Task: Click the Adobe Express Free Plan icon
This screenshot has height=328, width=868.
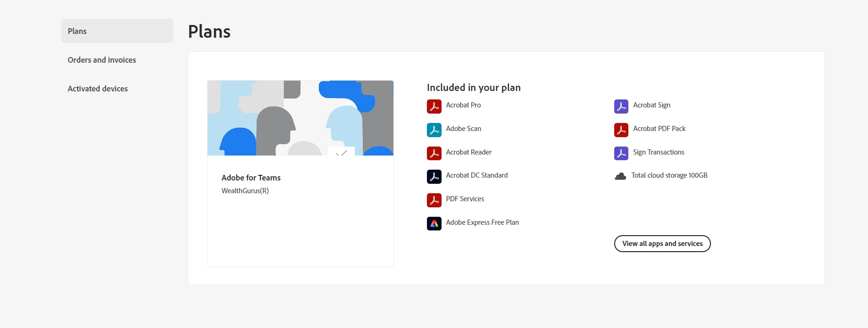Action: click(434, 223)
